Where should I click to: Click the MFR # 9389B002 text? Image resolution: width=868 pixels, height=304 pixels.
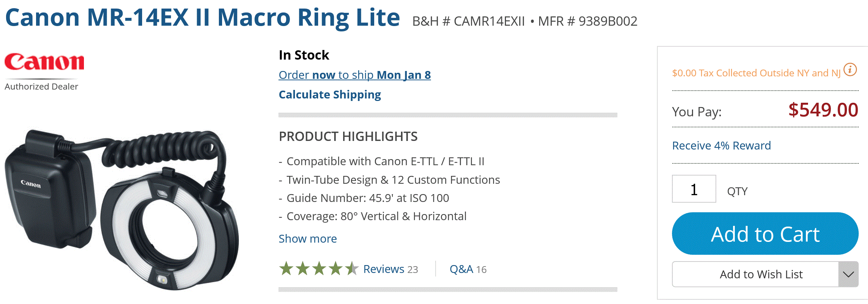tap(587, 21)
